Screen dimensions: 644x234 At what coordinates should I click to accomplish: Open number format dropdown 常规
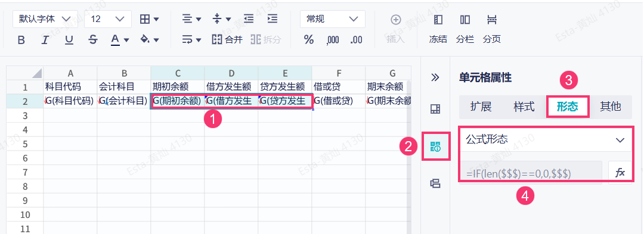click(333, 19)
